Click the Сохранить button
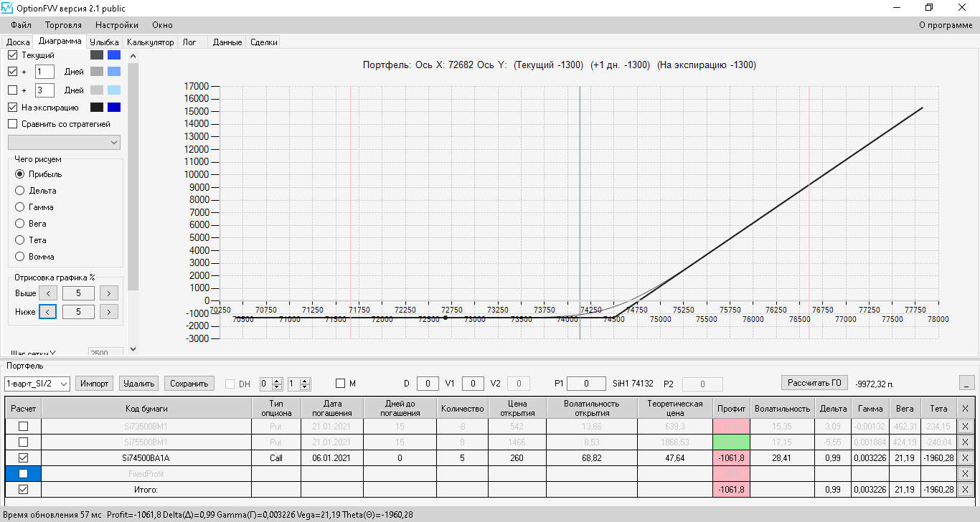Viewport: 980px width, 522px height. [189, 384]
